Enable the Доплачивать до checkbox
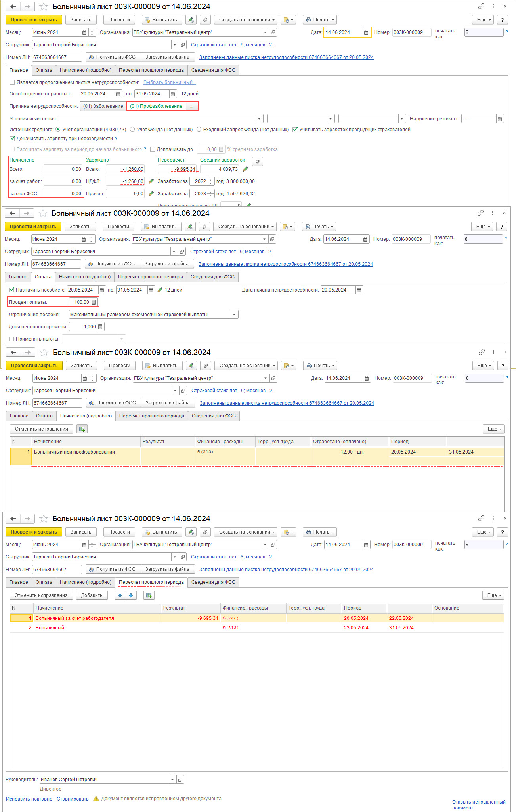516x812 pixels. point(153,149)
